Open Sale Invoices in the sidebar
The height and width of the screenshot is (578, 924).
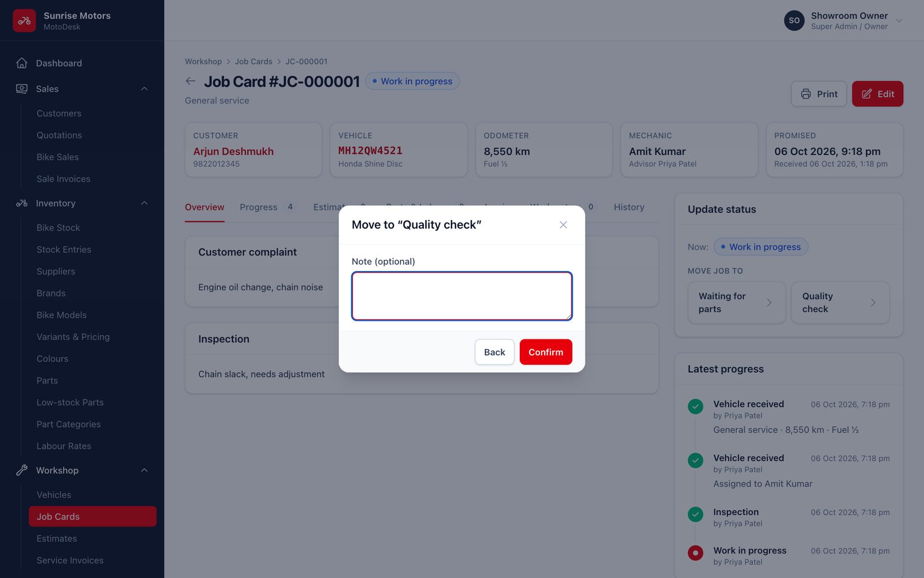[x=64, y=179]
